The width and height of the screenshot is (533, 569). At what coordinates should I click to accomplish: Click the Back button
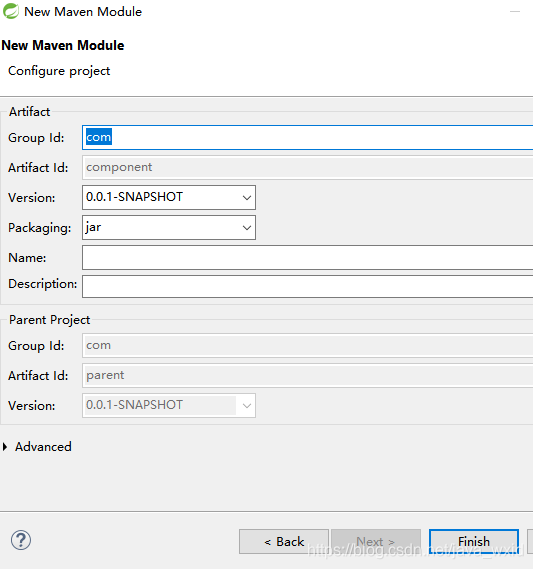[x=284, y=541]
